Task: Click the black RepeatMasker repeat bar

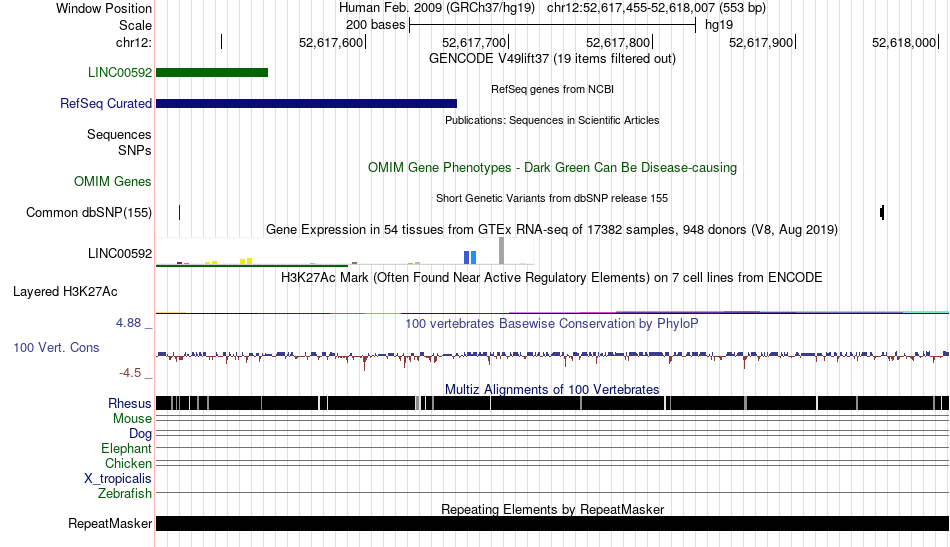Action: (x=553, y=523)
